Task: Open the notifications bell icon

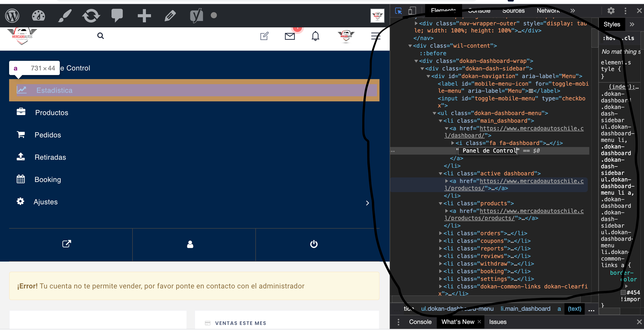Action: (x=315, y=36)
